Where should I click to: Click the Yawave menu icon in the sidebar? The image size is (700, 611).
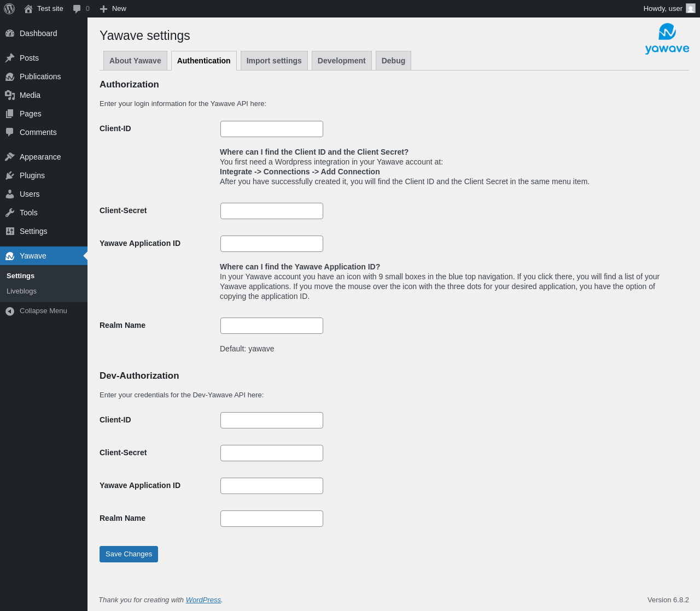click(10, 256)
